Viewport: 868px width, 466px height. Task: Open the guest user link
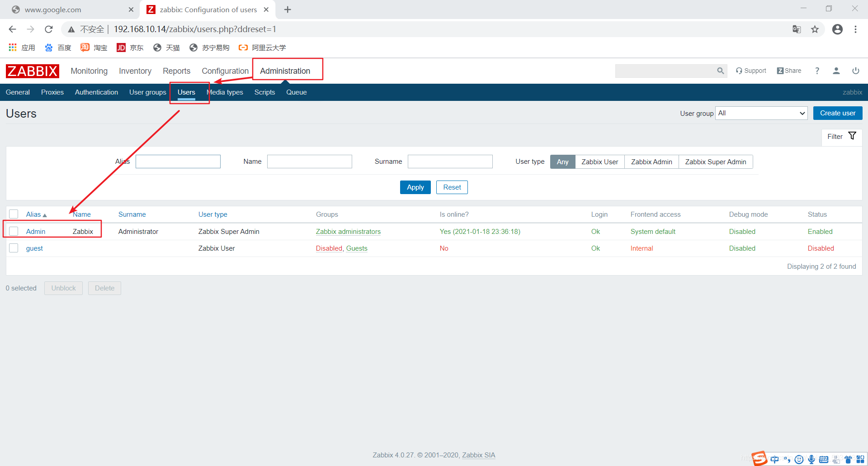coord(34,248)
